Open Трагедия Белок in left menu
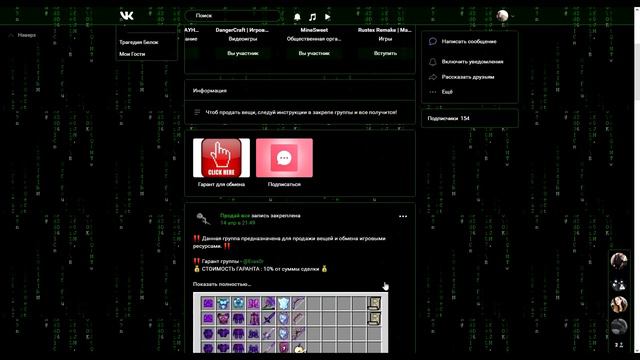This screenshot has width=640, height=360. click(139, 42)
